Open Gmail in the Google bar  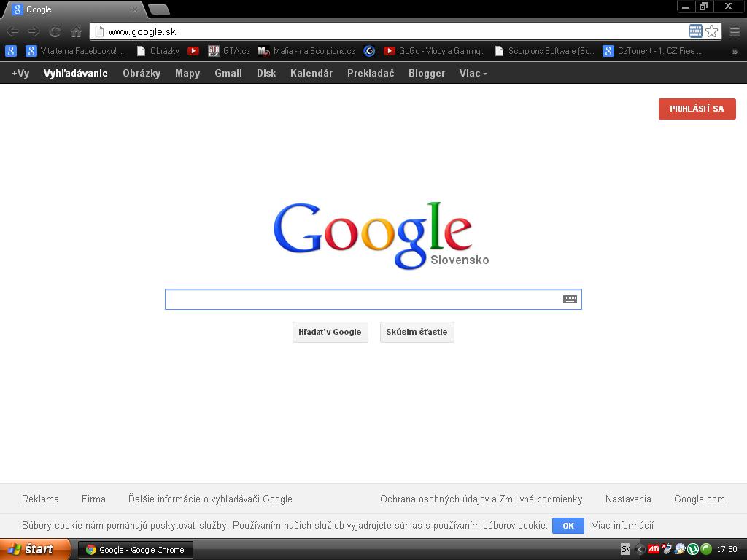228,74
